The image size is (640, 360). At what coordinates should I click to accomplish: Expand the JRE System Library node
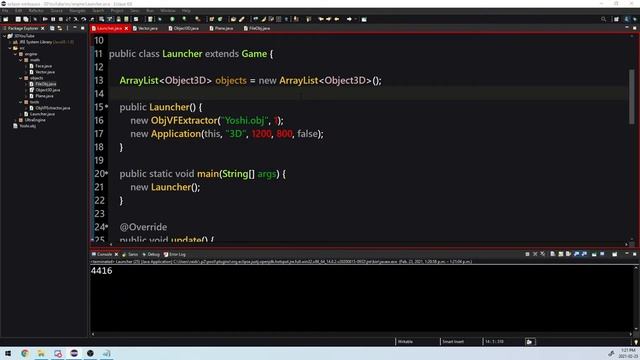click(x=10, y=42)
